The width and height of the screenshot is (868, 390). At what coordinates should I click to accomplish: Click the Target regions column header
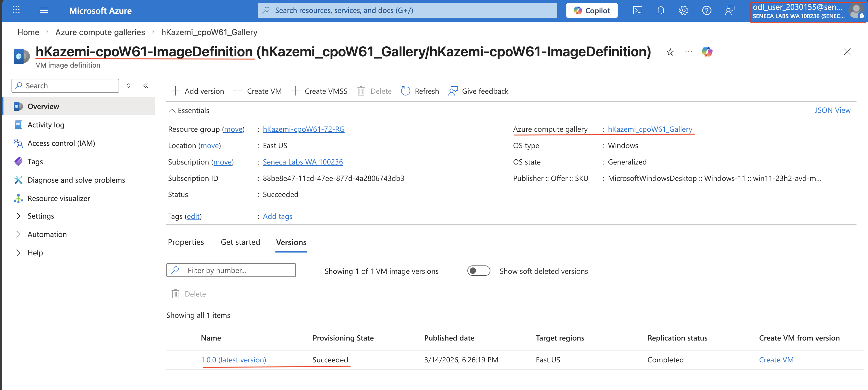tap(560, 338)
